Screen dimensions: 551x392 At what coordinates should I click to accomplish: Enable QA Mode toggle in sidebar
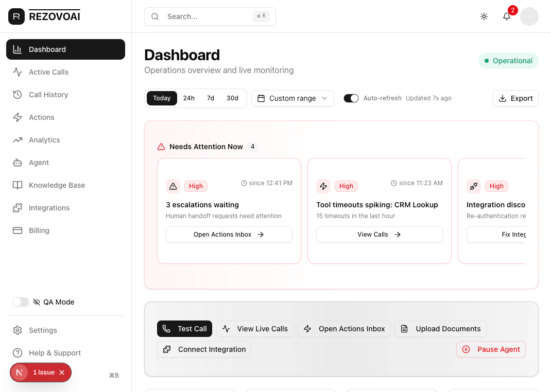pos(20,302)
